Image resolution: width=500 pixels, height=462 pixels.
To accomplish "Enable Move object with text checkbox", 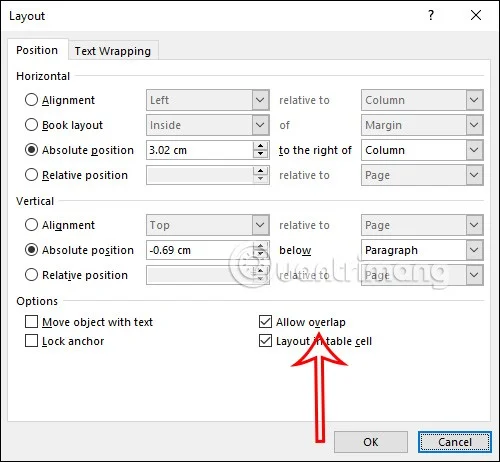I will [x=31, y=322].
